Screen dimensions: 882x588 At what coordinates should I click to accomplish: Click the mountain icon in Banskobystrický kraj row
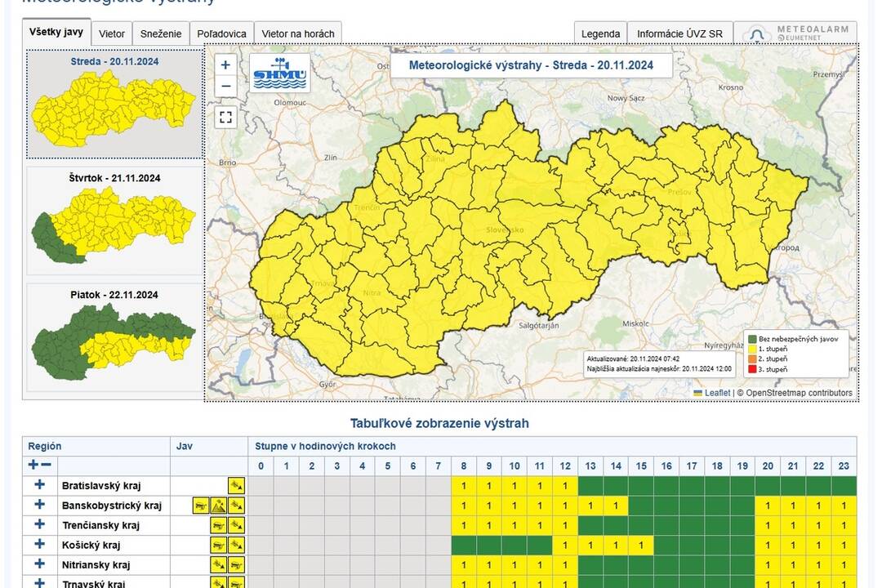coord(218,506)
